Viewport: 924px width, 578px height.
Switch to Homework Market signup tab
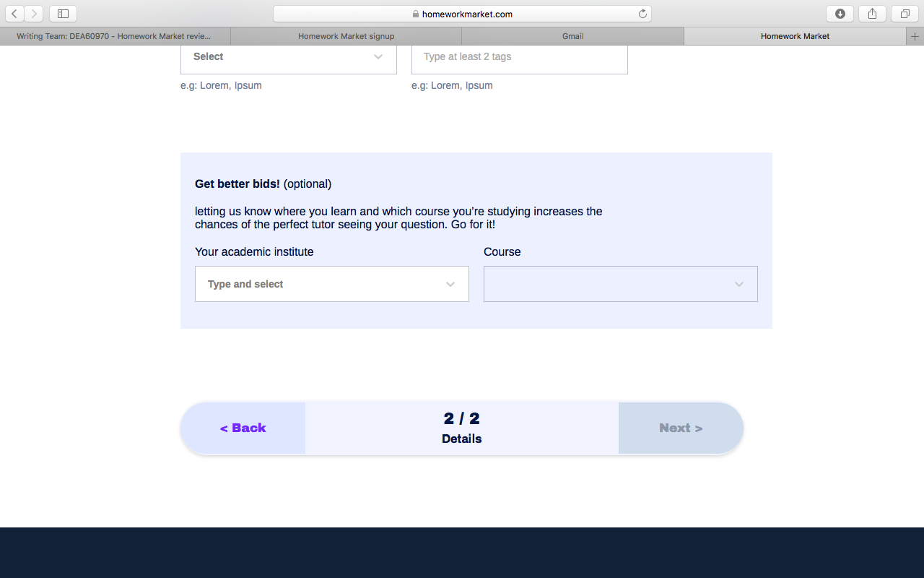(346, 36)
